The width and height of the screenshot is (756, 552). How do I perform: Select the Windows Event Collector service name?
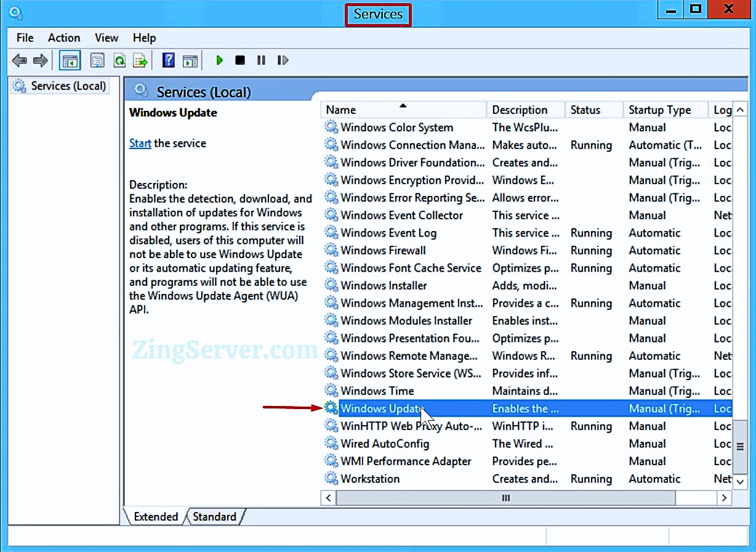pyautogui.click(x=402, y=215)
